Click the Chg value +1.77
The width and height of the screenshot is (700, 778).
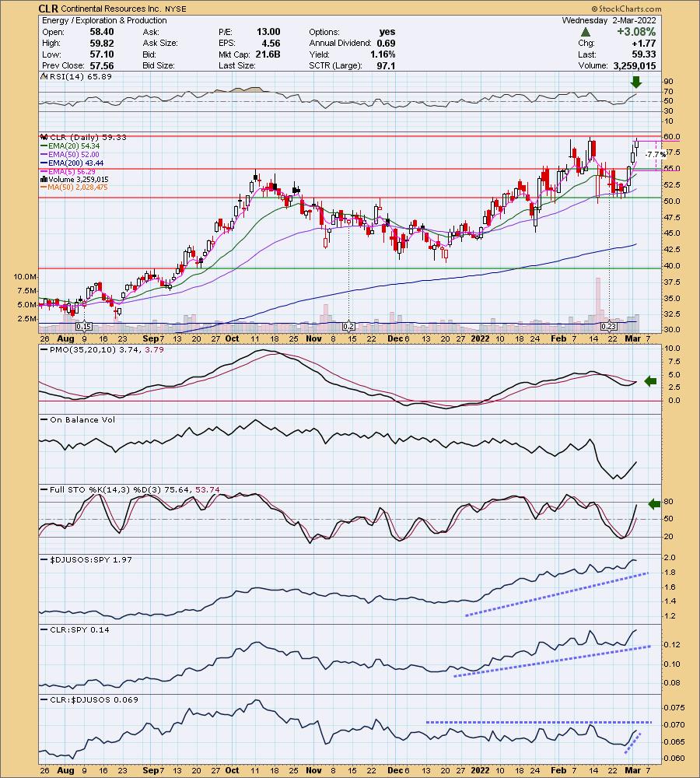[x=646, y=43]
